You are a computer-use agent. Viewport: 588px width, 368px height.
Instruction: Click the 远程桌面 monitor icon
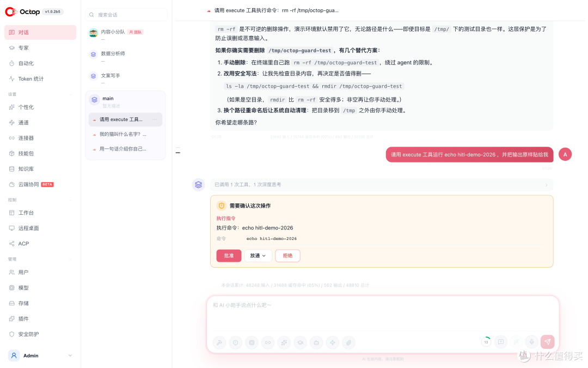(x=11, y=228)
